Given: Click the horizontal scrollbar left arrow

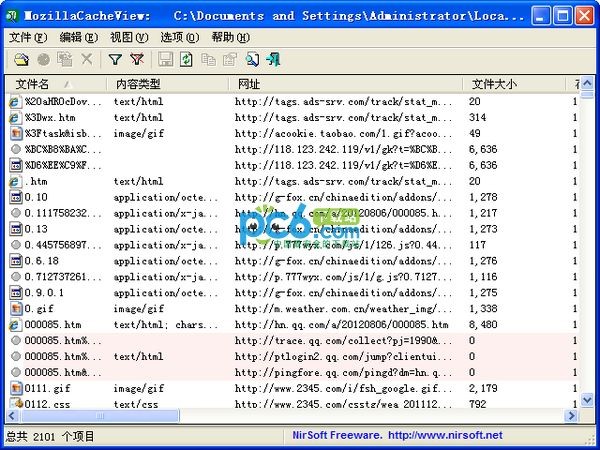Looking at the screenshot, I should (12, 416).
